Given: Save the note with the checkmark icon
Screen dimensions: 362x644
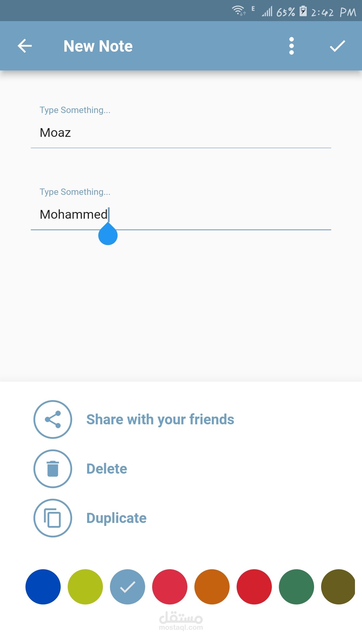Looking at the screenshot, I should (337, 46).
